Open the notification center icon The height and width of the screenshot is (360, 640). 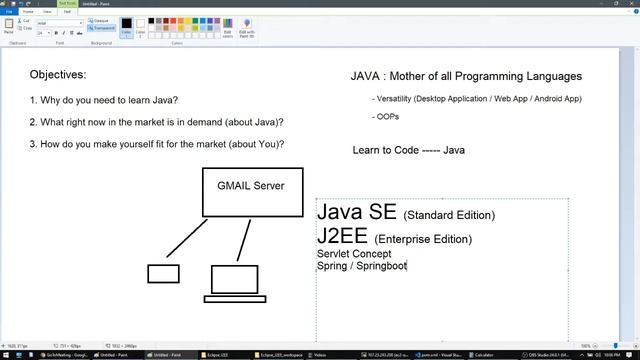[x=629, y=355]
